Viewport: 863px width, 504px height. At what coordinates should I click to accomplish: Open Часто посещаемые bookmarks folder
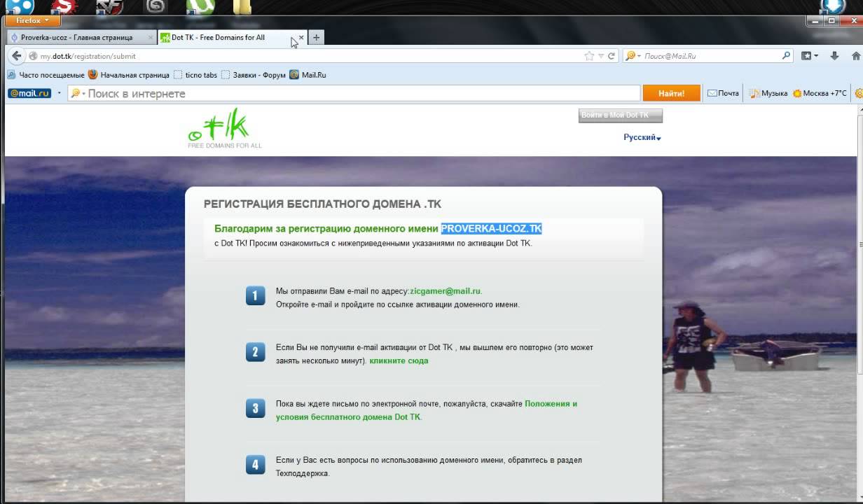pyautogui.click(x=46, y=75)
